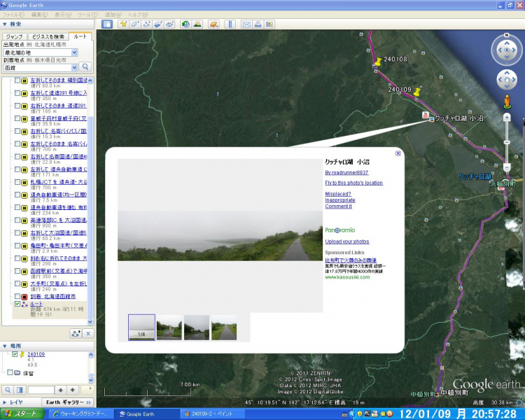Open the ファイル(F) menu
Viewport: 525px width, 420px height.
13,15
